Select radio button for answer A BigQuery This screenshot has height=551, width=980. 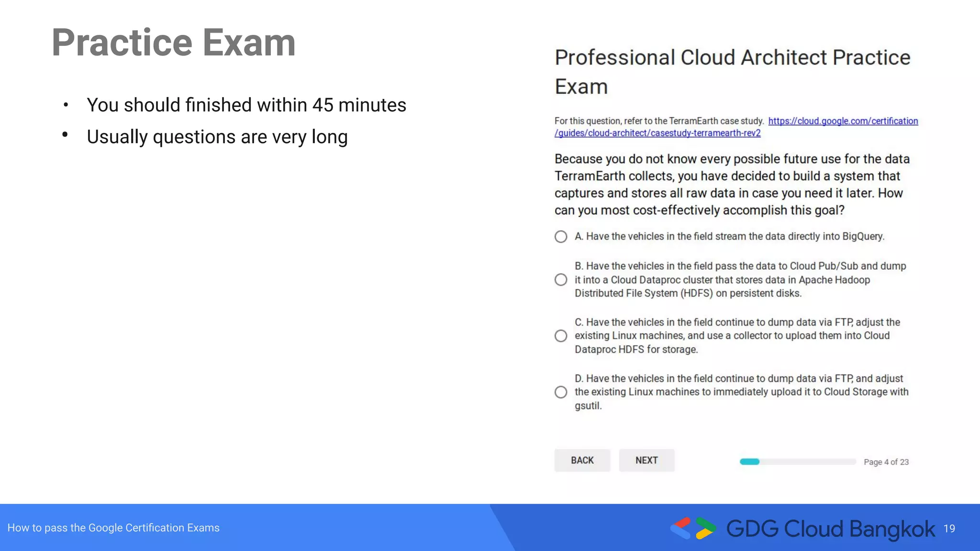click(561, 237)
